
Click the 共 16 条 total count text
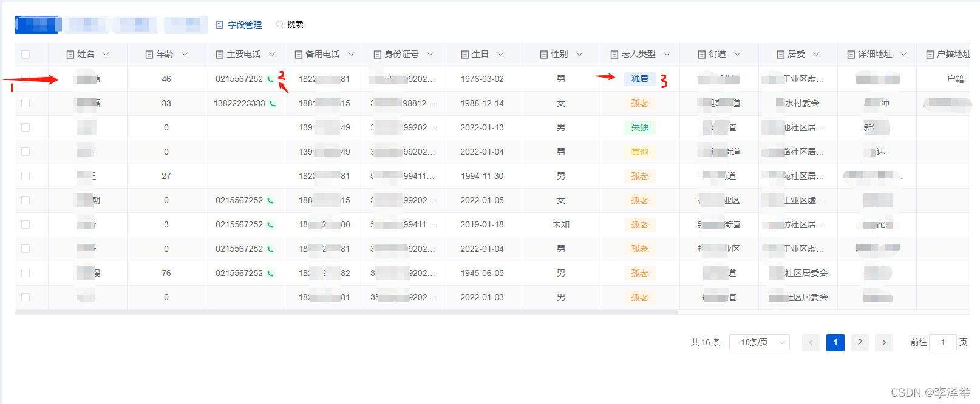pos(706,343)
